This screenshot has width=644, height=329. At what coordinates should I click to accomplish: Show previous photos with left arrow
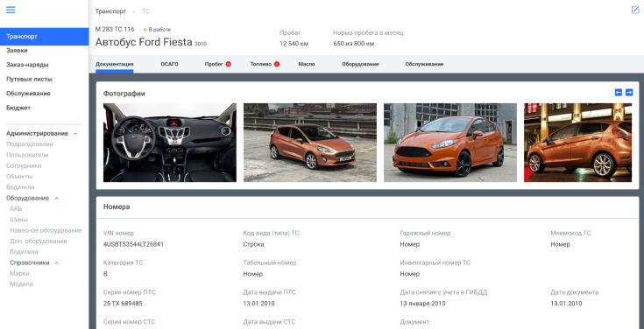click(x=618, y=92)
